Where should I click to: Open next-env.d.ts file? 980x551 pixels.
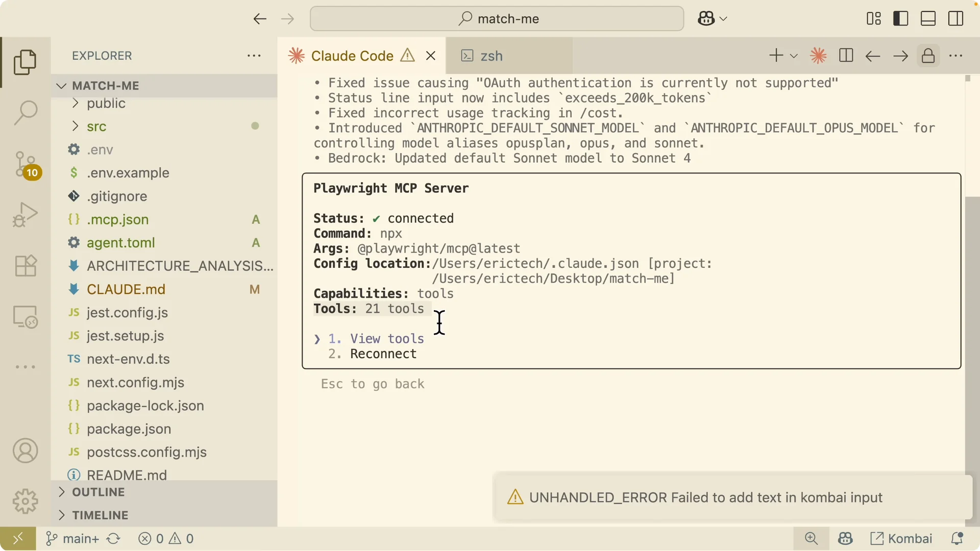pos(164,359)
